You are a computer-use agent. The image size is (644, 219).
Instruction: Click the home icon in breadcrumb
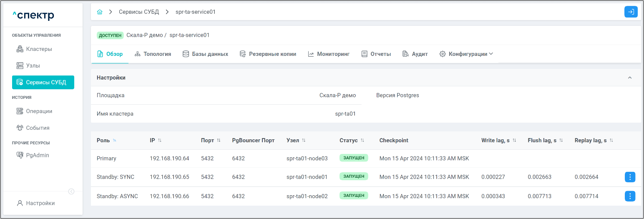(x=100, y=12)
